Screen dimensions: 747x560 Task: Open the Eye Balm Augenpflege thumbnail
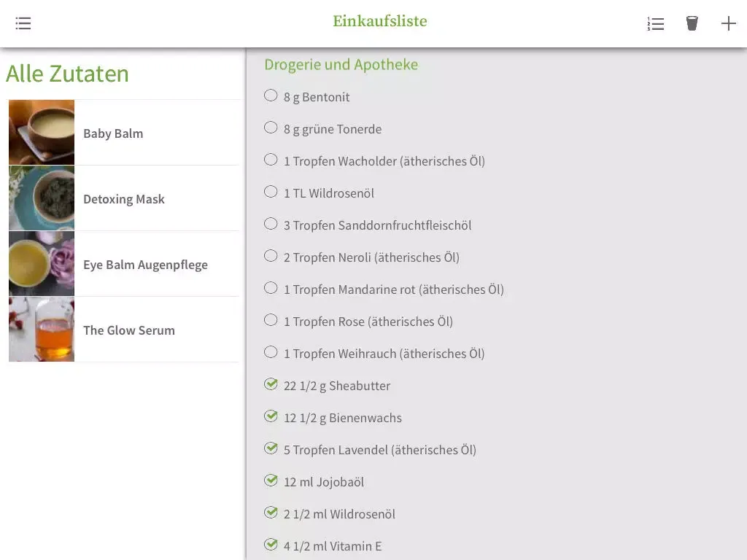pyautogui.click(x=42, y=264)
